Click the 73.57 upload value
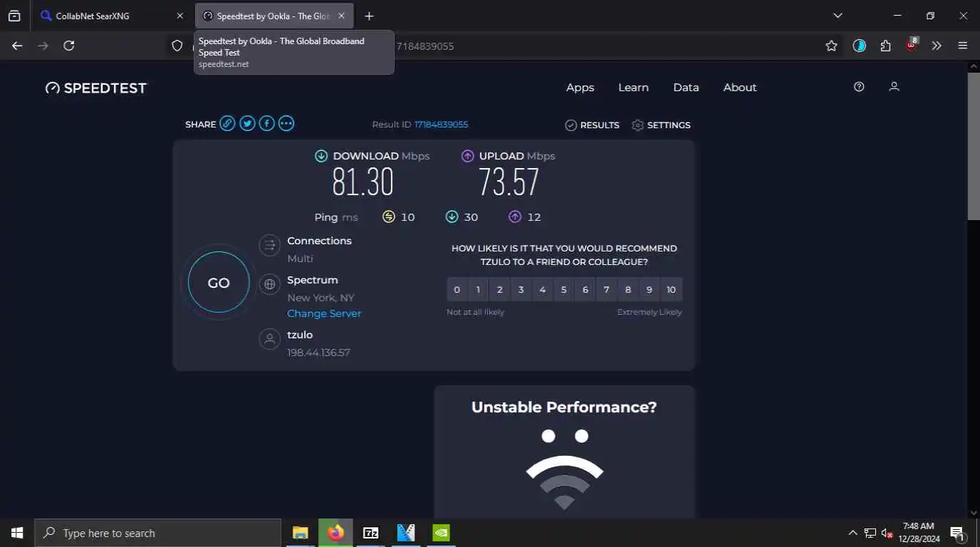This screenshot has height=547, width=980. point(509,182)
